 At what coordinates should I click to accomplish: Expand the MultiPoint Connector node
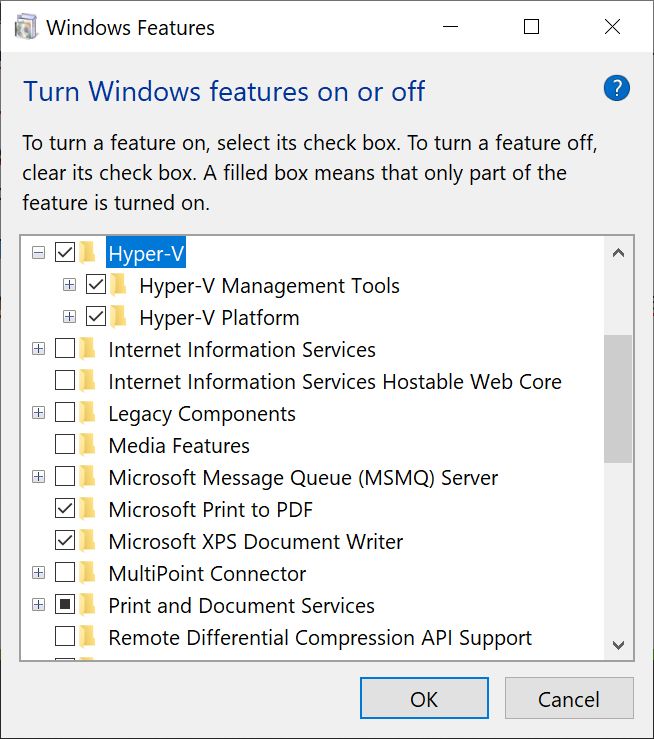tap(38, 573)
